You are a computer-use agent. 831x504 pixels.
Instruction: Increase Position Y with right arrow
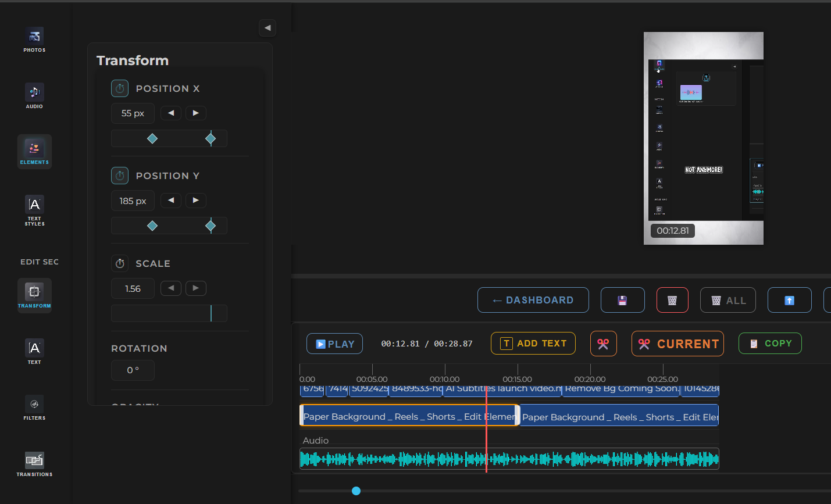point(196,200)
